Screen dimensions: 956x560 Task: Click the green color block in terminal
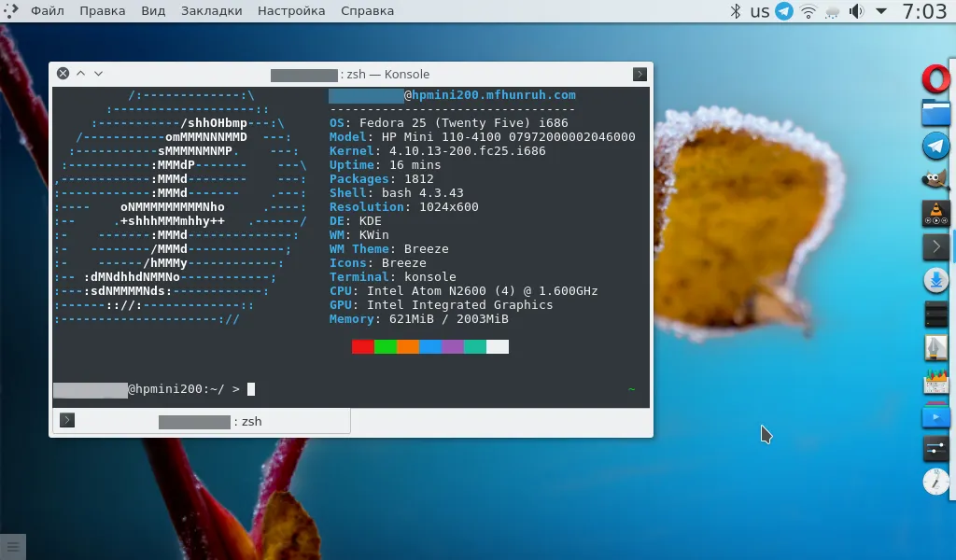386,346
